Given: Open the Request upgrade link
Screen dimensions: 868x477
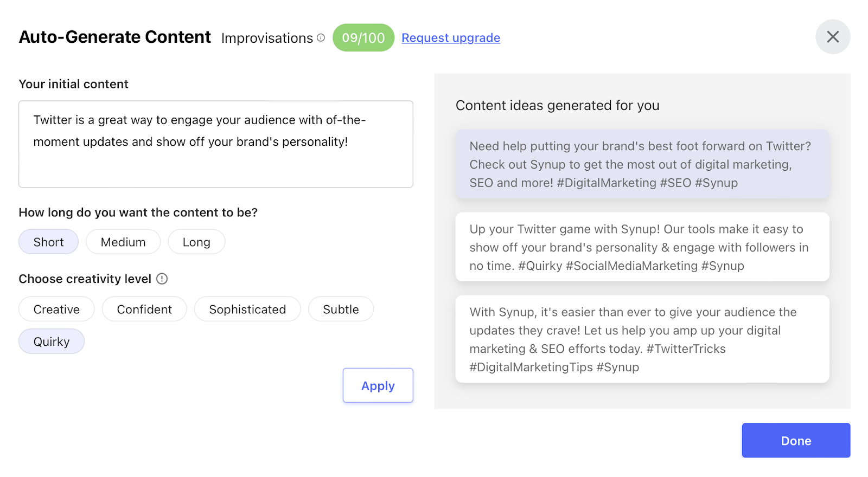Looking at the screenshot, I should pos(451,38).
